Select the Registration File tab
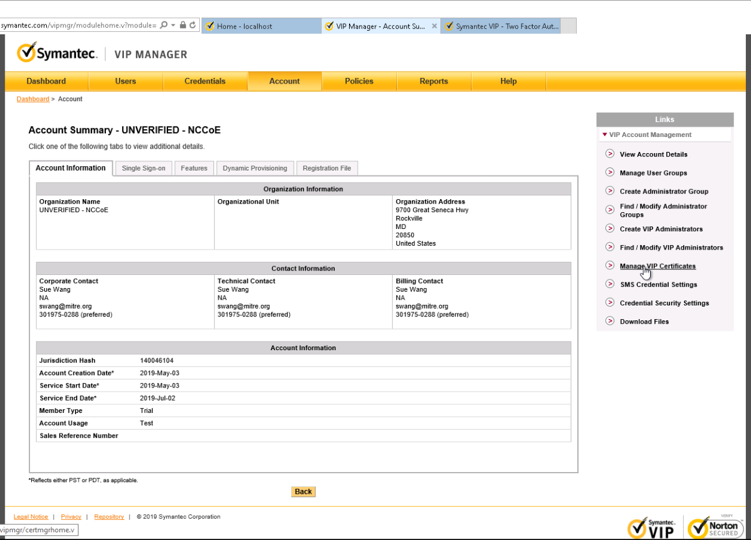 (326, 168)
